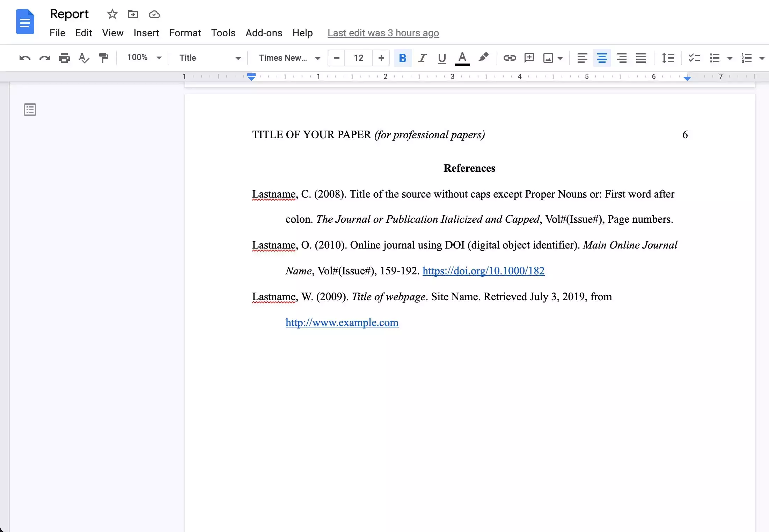Open the Help menu
769x532 pixels.
pos(302,33)
